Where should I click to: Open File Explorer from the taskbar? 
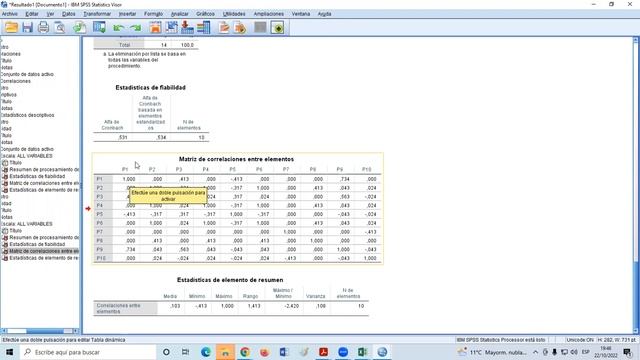point(225,352)
